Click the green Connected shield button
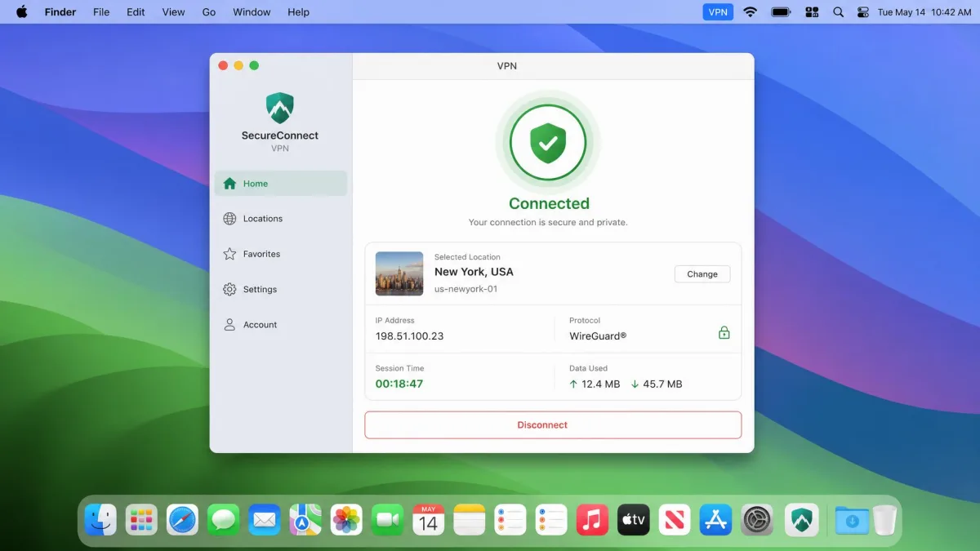 [548, 143]
